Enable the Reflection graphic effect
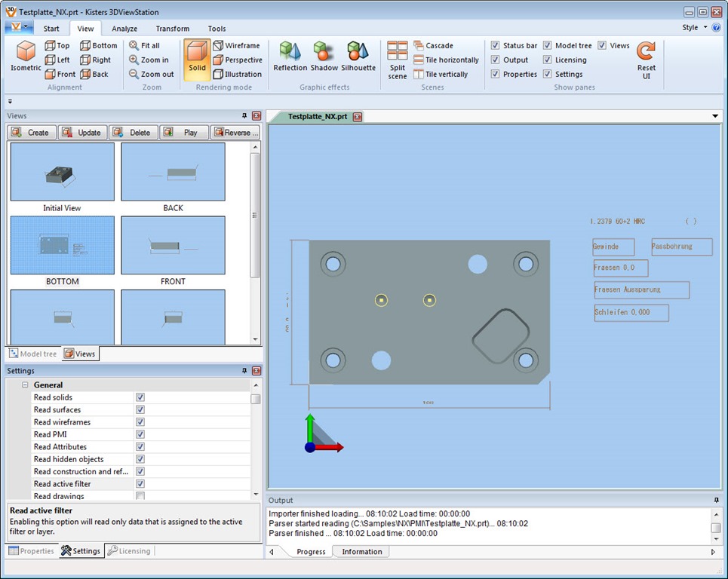The image size is (728, 579). tap(290, 56)
